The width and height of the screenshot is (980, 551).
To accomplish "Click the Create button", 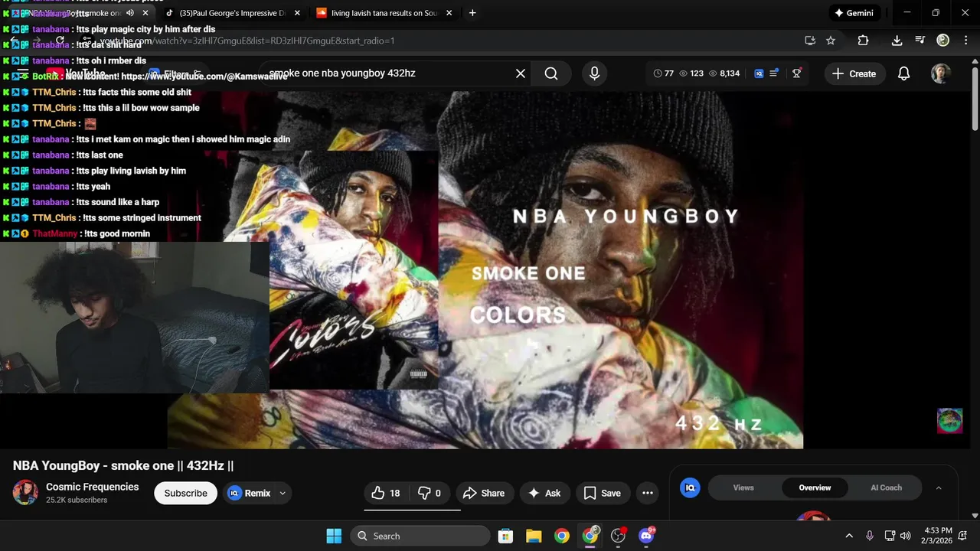I will pyautogui.click(x=854, y=73).
